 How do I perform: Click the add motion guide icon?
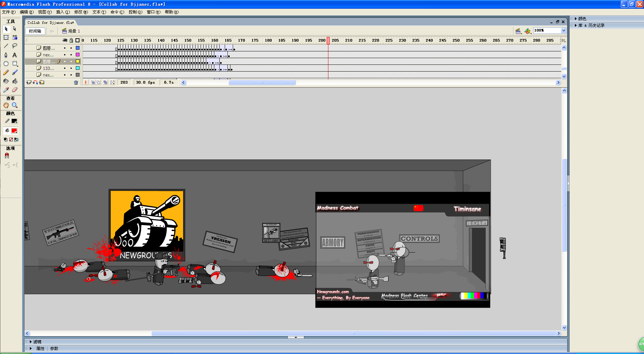coord(35,82)
